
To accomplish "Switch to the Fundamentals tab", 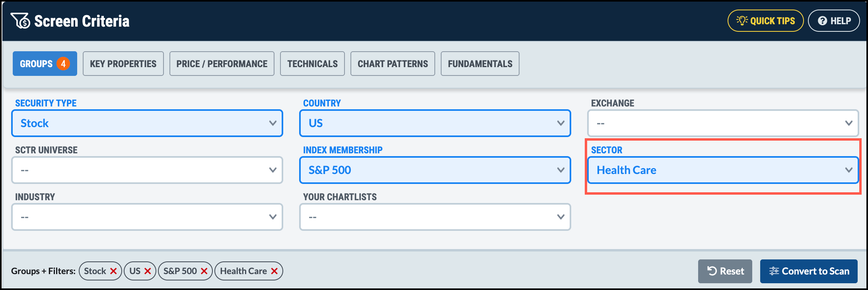I will pos(480,64).
